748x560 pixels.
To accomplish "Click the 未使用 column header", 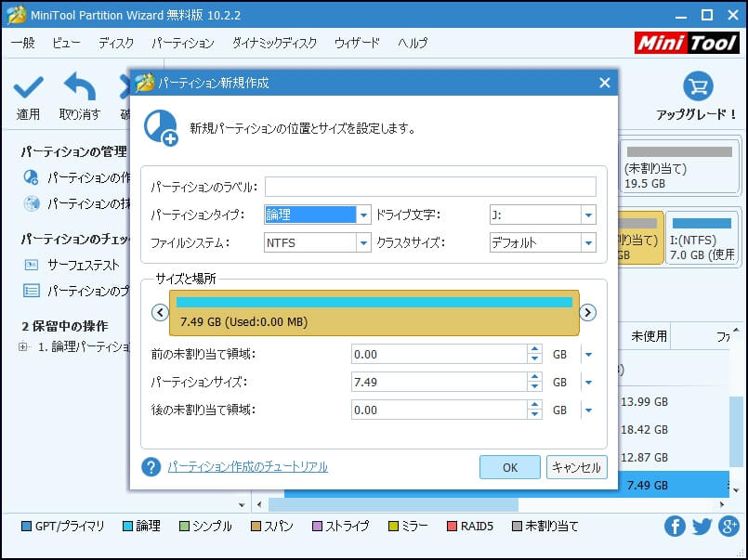I will click(649, 336).
